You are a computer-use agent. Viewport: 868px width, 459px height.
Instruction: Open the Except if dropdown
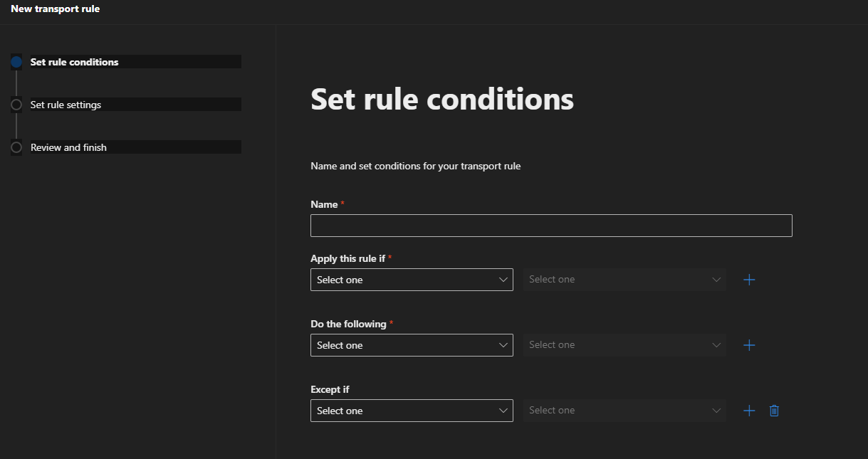[412, 411]
